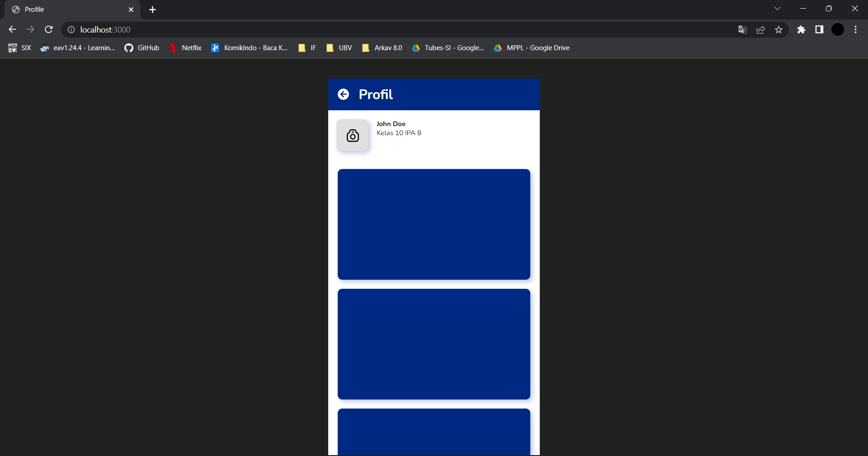Open the MPPL Google Drive bookmark

click(532, 48)
